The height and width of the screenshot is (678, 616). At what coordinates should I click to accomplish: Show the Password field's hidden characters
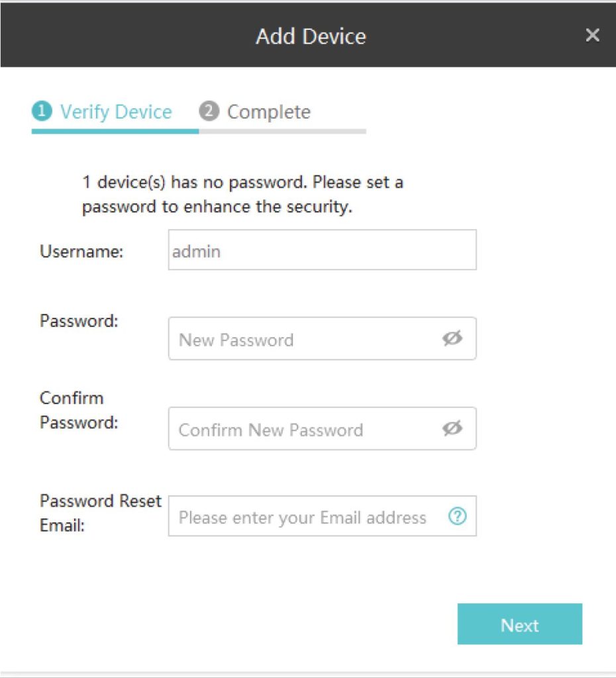click(453, 338)
